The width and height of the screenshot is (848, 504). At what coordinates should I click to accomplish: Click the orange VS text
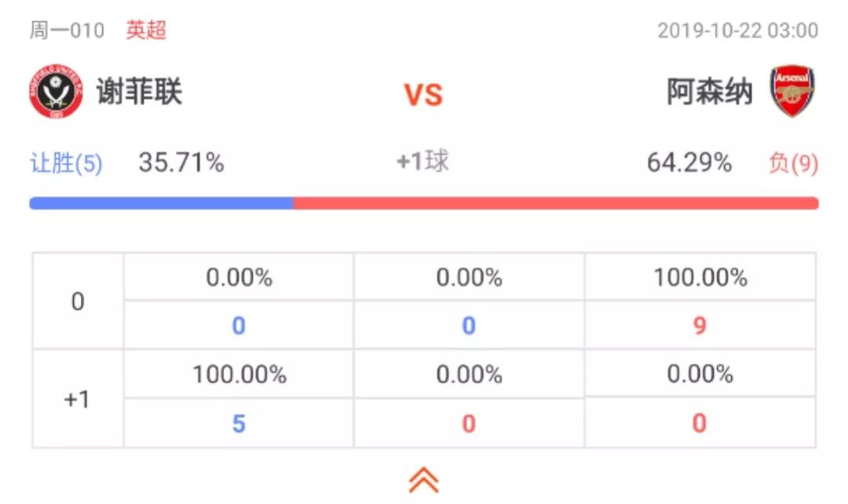point(423,95)
